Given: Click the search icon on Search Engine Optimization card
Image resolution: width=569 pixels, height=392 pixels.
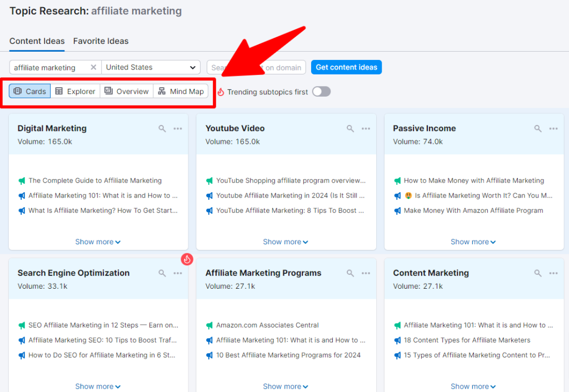Looking at the screenshot, I should (162, 273).
